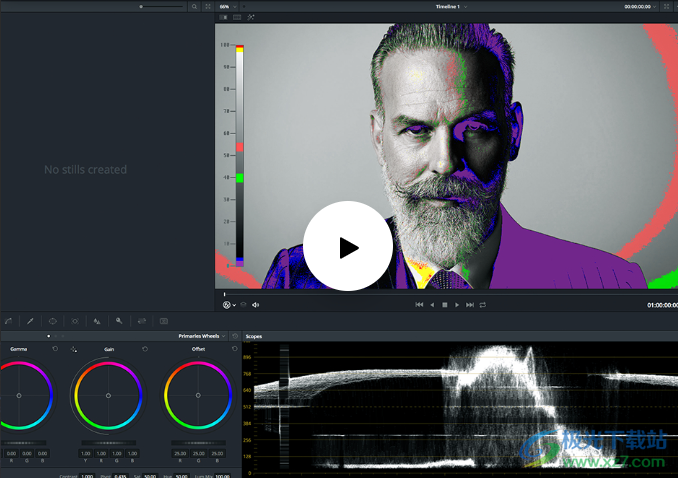Click the Offset B value field
Image resolution: width=678 pixels, height=478 pixels.
217,453
